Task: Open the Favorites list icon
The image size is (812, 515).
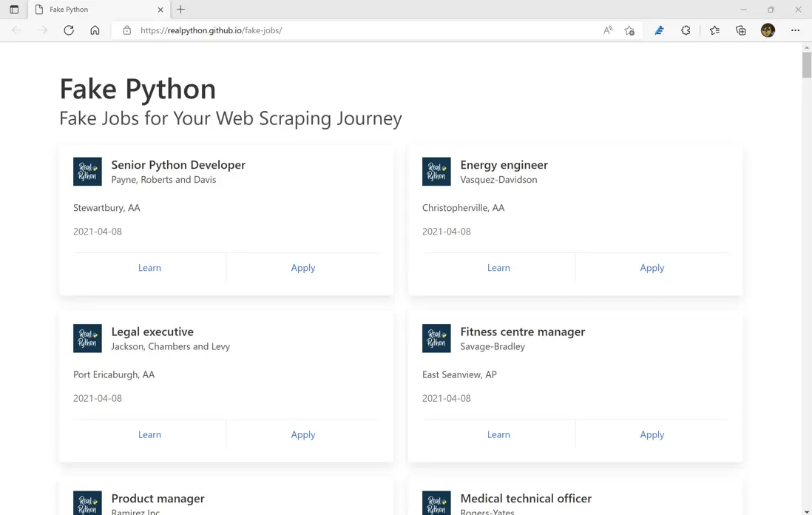Action: [x=714, y=30]
